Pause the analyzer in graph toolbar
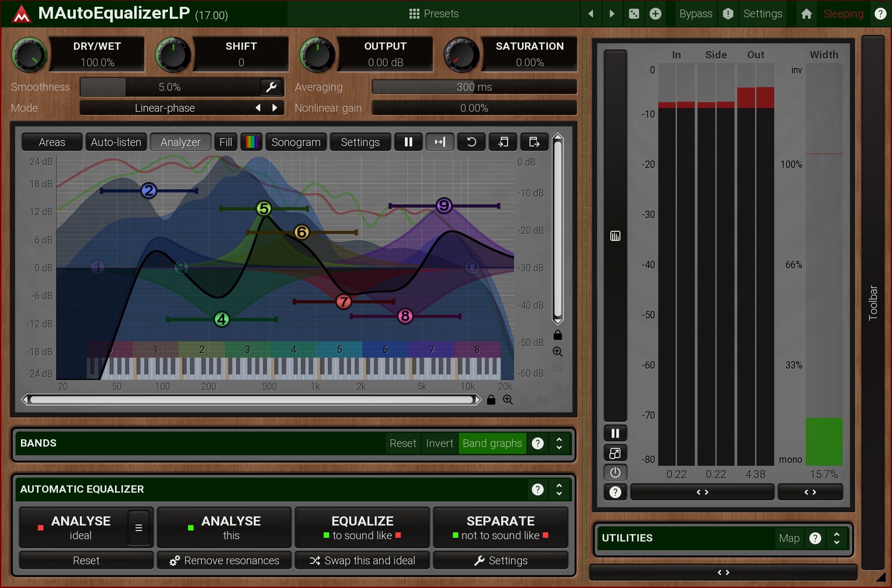Image resolution: width=892 pixels, height=588 pixels. [408, 142]
